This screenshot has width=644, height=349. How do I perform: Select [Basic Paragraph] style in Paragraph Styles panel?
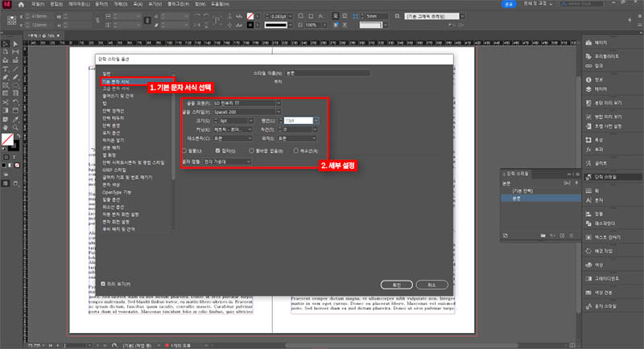(x=522, y=191)
